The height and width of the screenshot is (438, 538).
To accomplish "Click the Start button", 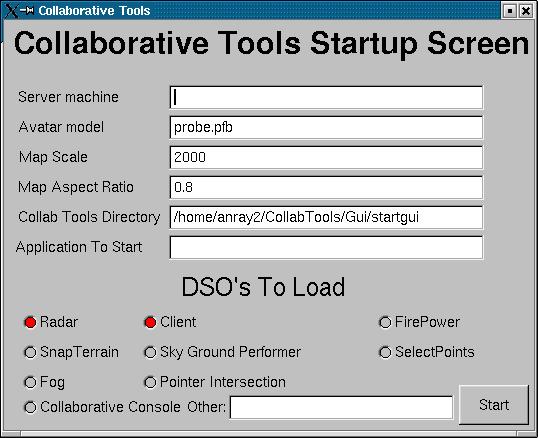I will tap(494, 405).
